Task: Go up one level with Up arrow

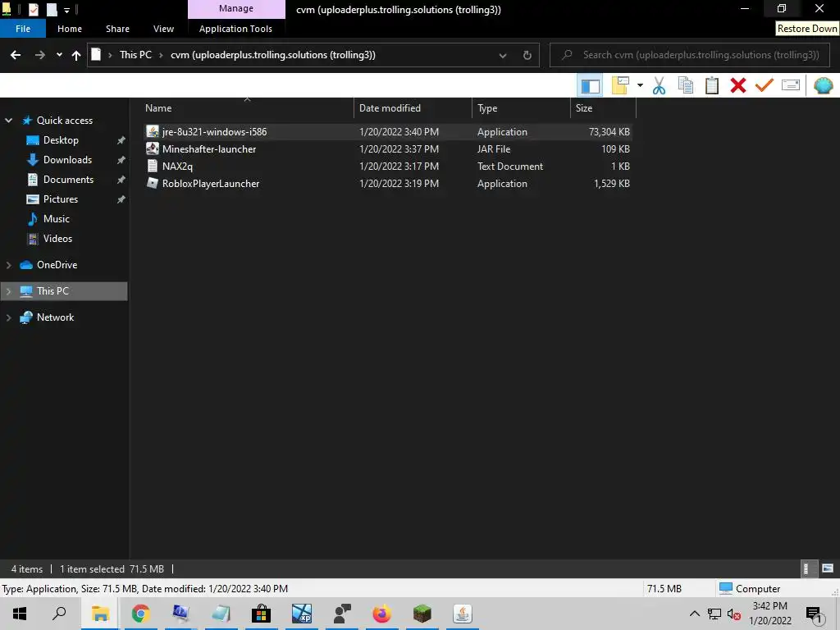Action: pyautogui.click(x=76, y=55)
